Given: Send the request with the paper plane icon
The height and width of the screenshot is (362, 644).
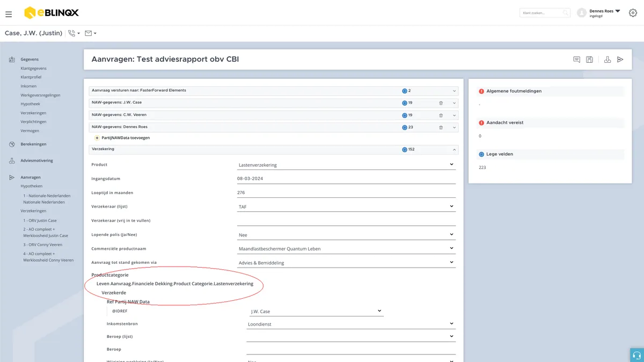Looking at the screenshot, I should [620, 60].
